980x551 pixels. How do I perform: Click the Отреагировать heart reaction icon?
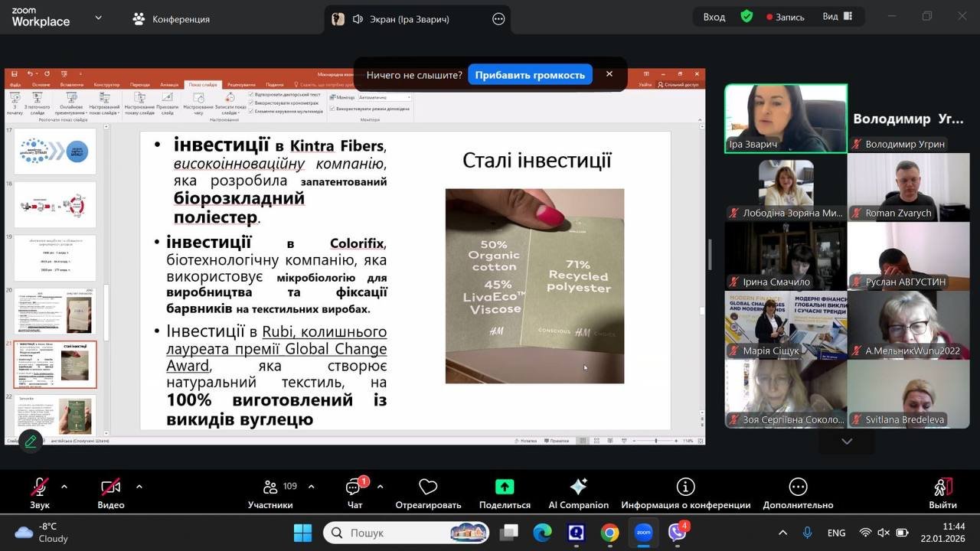click(x=428, y=487)
